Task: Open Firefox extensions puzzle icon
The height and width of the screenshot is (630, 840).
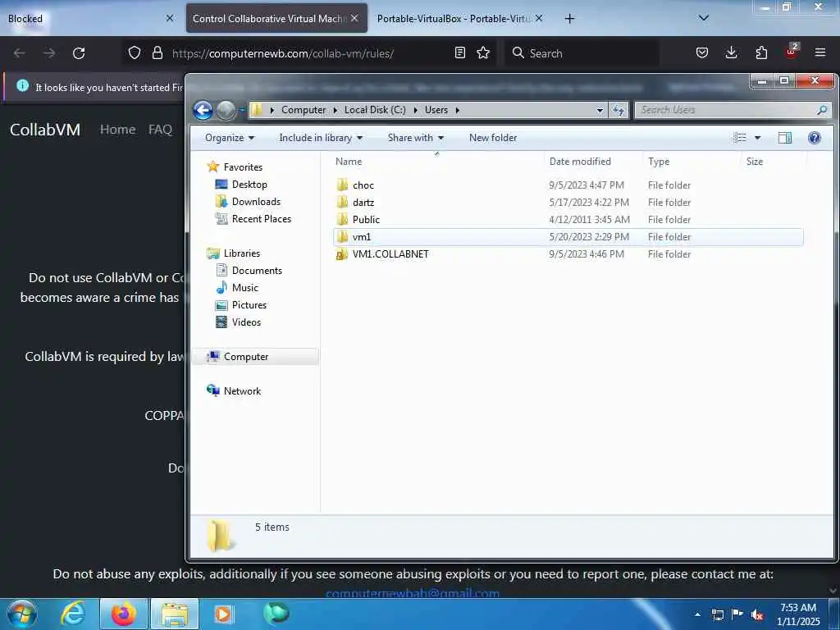Action: (761, 52)
